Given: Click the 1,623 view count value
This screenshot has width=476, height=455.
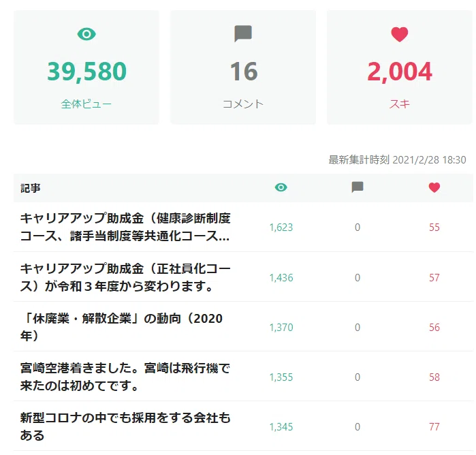Looking at the screenshot, I should tap(281, 227).
